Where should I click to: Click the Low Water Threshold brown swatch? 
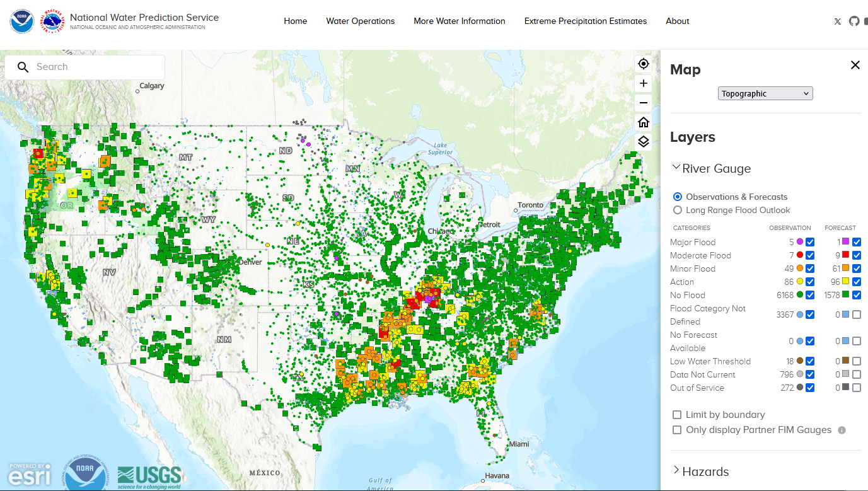(800, 361)
